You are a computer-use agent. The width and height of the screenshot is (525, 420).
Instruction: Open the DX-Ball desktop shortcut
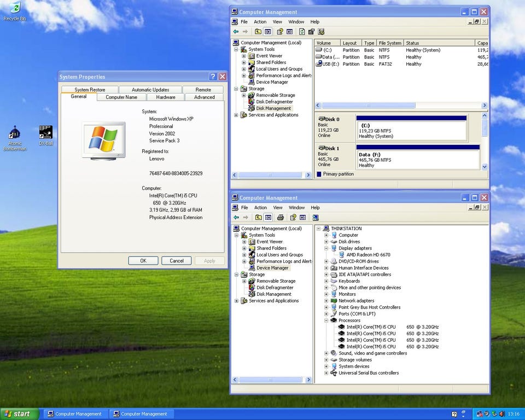[x=45, y=133]
